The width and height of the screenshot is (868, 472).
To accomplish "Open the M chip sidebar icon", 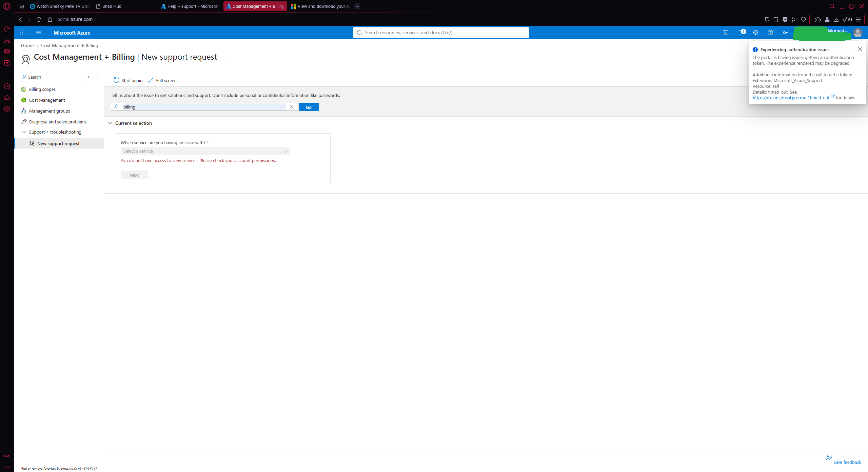I will click(7, 63).
